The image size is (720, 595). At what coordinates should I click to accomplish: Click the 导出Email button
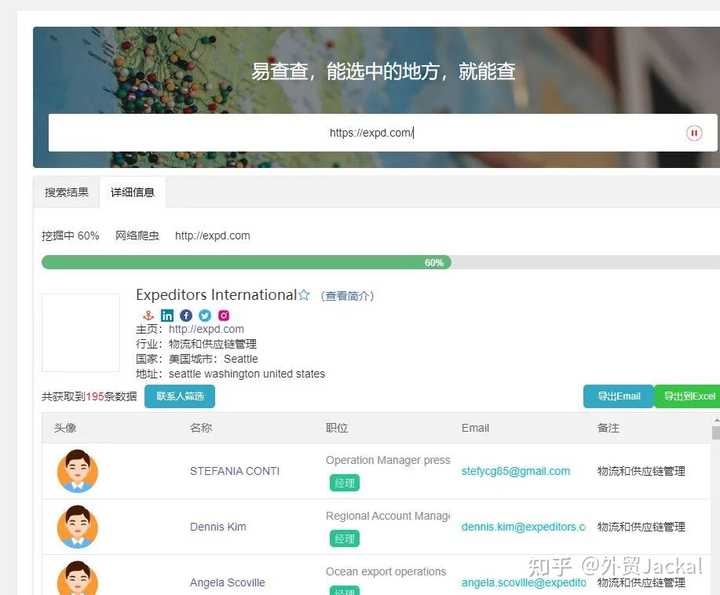coord(619,396)
